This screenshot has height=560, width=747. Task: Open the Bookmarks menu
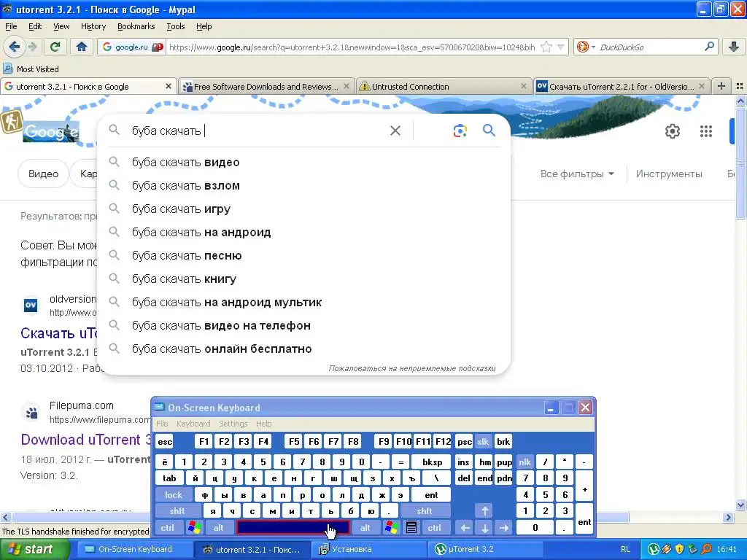136,26
